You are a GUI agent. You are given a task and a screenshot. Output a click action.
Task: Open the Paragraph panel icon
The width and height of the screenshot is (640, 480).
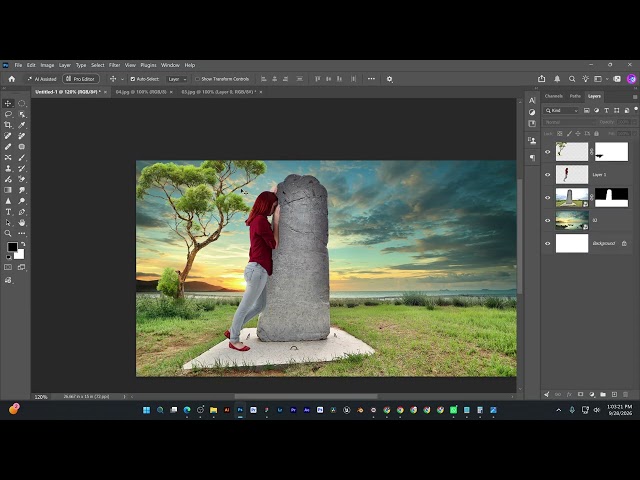tap(532, 158)
